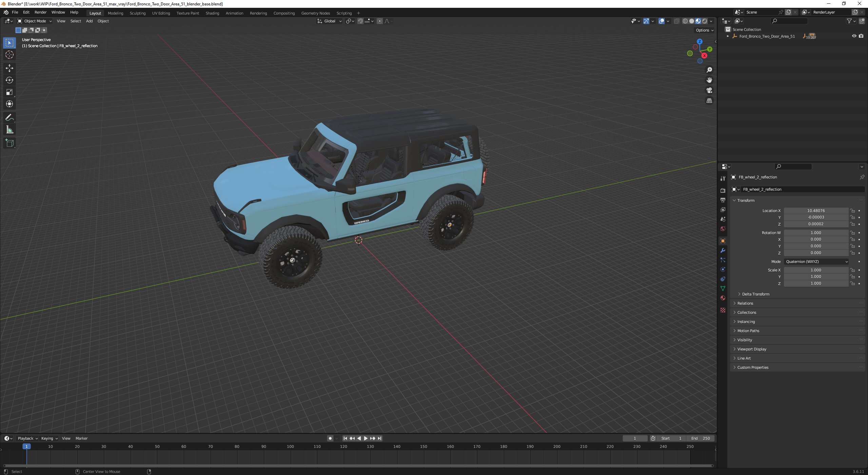Toggle Location X lock icon
868x475 pixels.
(852, 211)
